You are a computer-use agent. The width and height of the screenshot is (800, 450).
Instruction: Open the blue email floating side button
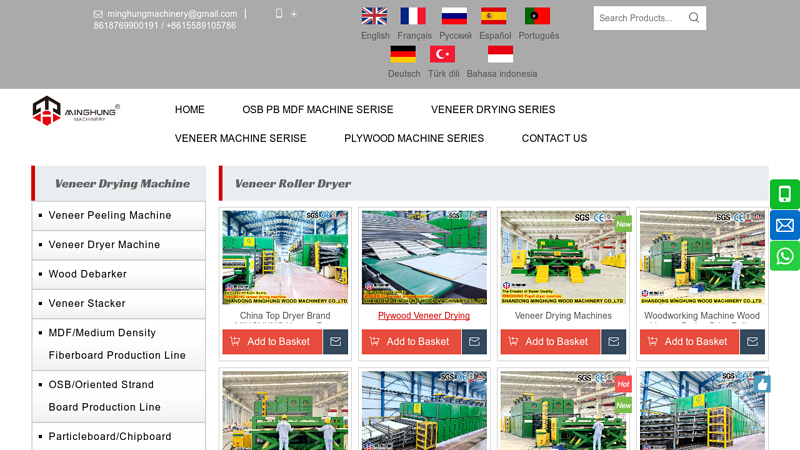coord(785,225)
